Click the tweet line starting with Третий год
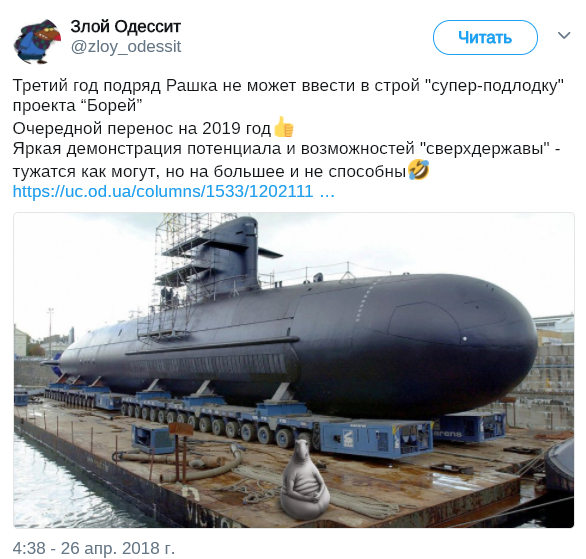The width and height of the screenshot is (586, 559). (x=288, y=86)
